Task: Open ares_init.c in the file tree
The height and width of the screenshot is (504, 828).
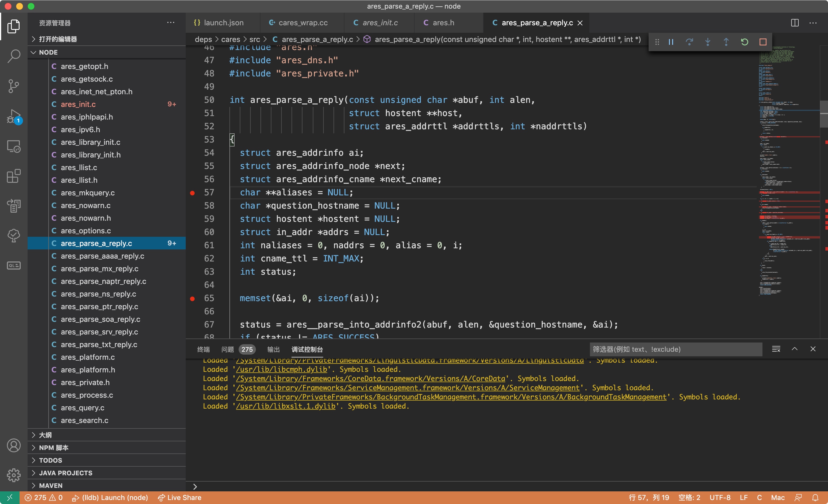Action: (x=107, y=104)
